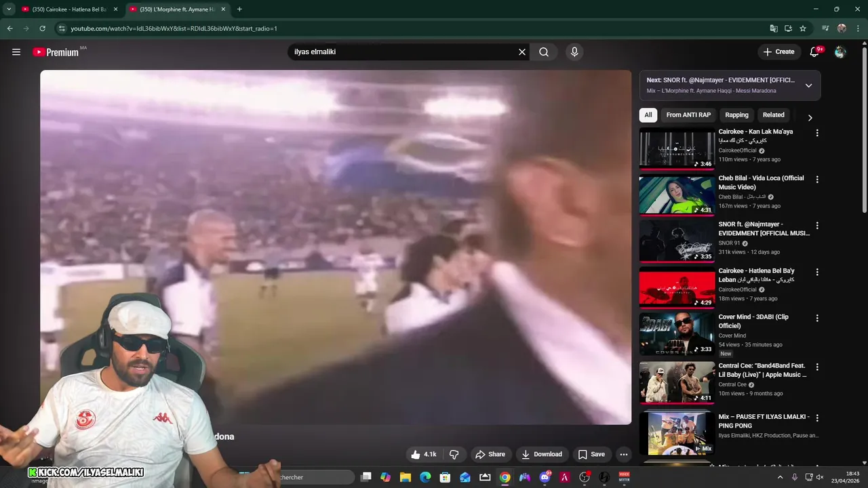868x488 pixels.
Task: Bookmark this page with the star icon
Action: pyautogui.click(x=803, y=28)
